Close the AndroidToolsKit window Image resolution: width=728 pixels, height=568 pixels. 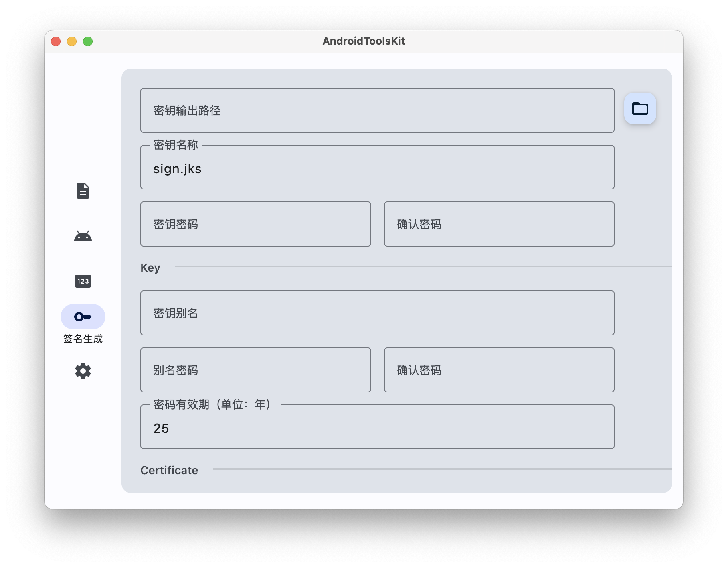click(56, 41)
